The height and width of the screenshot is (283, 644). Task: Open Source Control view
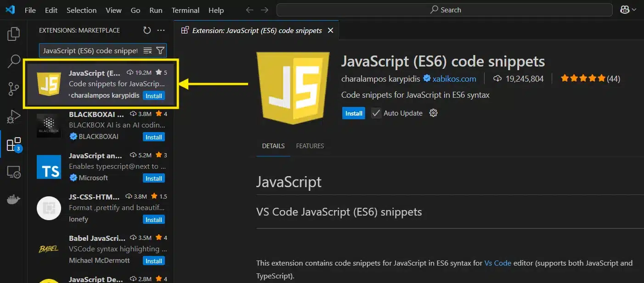14,89
